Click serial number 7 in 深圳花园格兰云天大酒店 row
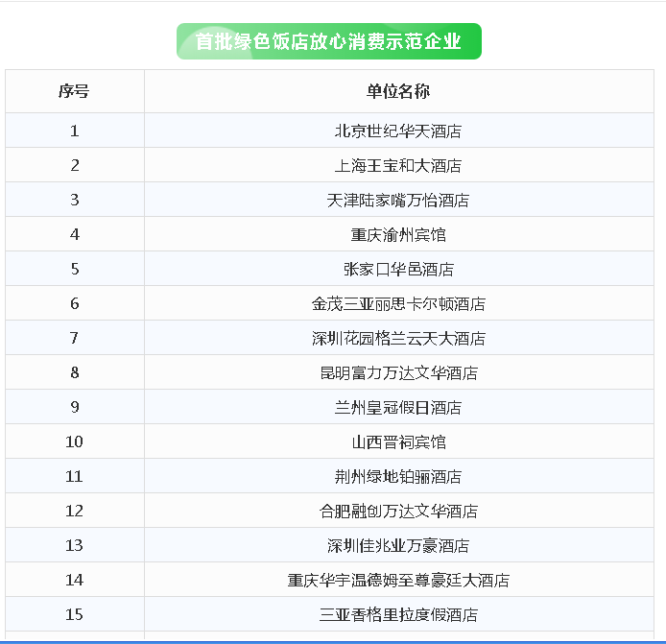The height and width of the screenshot is (644, 666). pos(74,339)
